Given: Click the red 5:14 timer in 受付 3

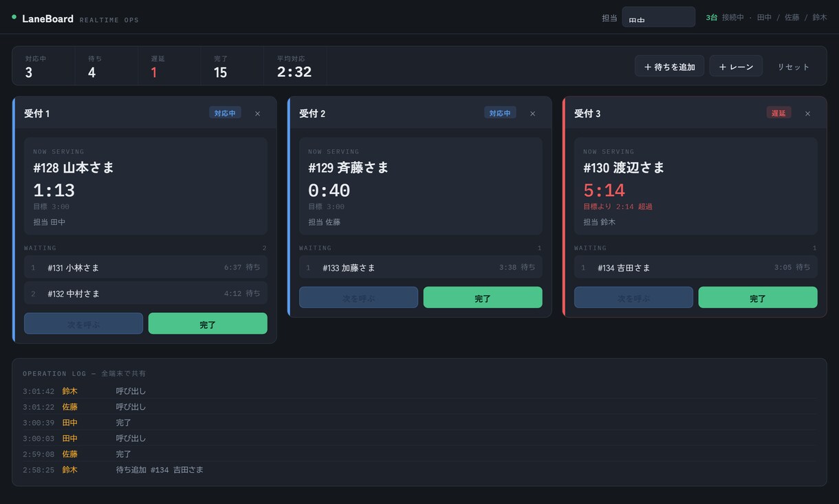Looking at the screenshot, I should point(604,190).
